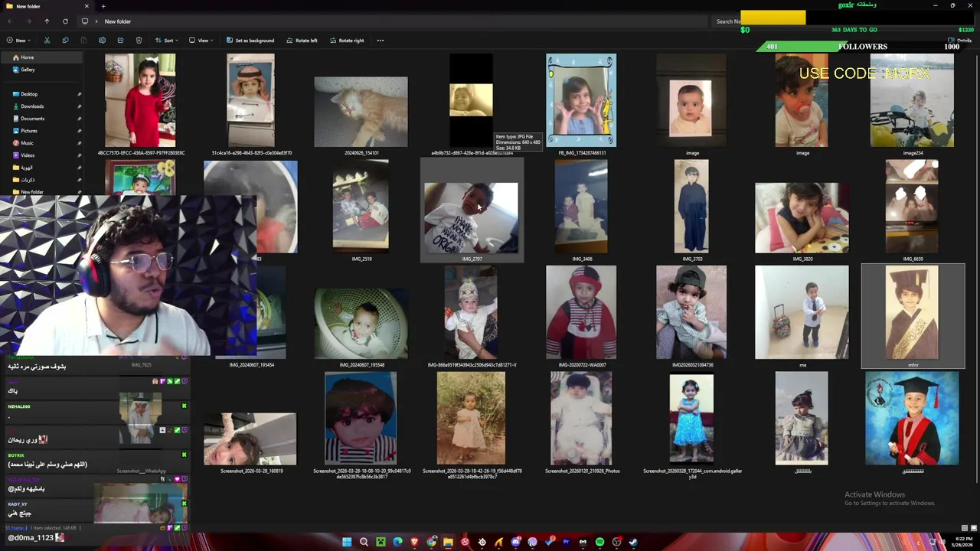Viewport: 980px width, 551px height.
Task: Select the graduation cap boy blue background thumbnail
Action: (912, 419)
